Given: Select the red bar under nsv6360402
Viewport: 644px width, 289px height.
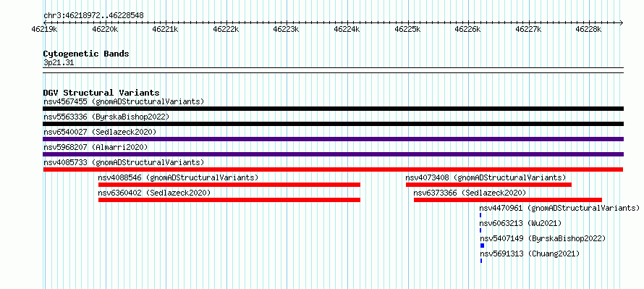Looking at the screenshot, I should [x=229, y=200].
